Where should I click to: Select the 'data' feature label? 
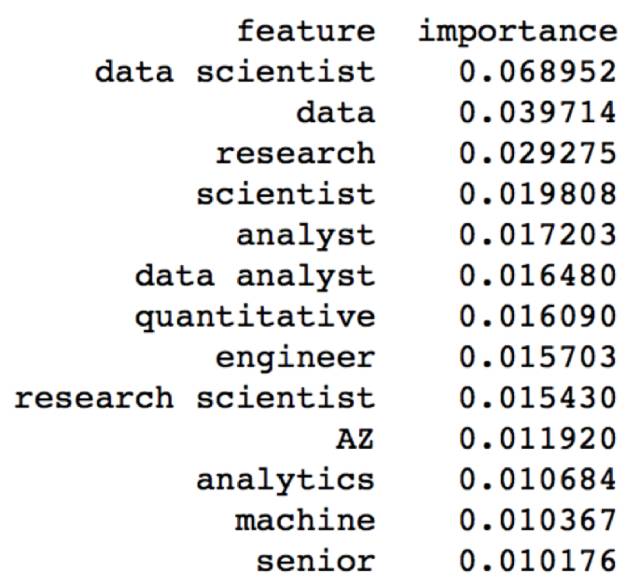336,113
